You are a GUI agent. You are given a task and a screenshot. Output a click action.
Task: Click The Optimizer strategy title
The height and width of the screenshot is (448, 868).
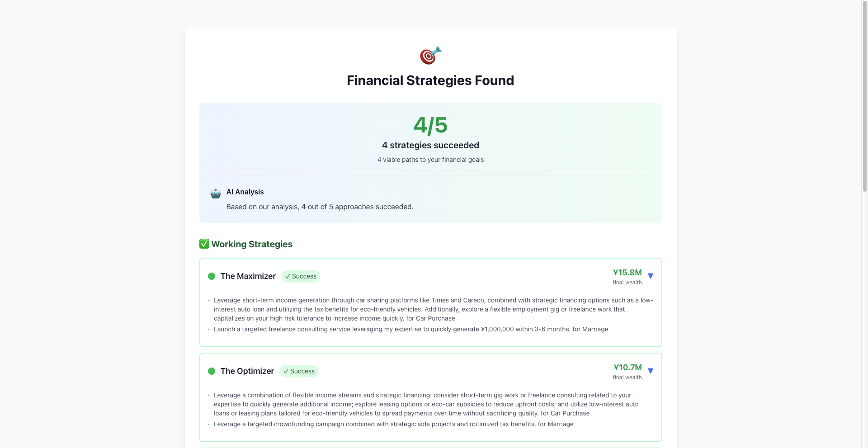pyautogui.click(x=247, y=371)
